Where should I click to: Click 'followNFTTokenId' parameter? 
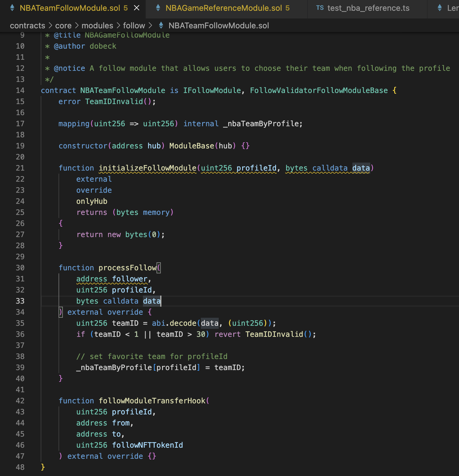click(x=148, y=445)
